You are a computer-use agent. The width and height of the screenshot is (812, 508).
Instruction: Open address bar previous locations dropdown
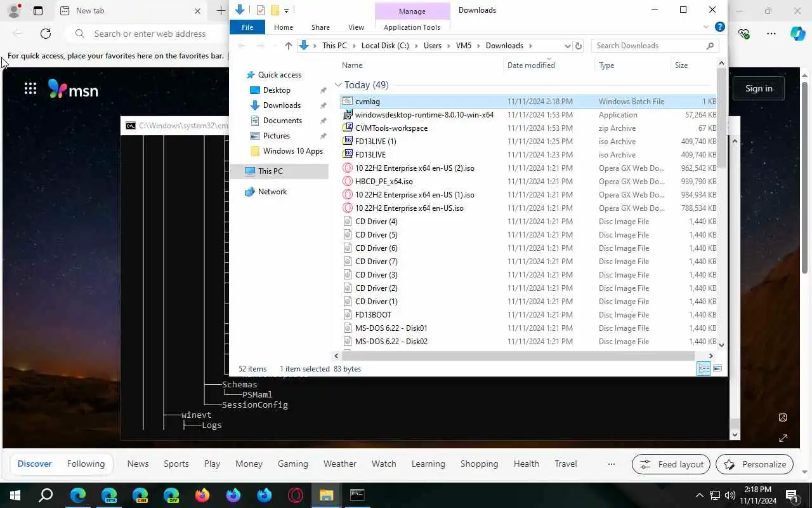pos(567,46)
